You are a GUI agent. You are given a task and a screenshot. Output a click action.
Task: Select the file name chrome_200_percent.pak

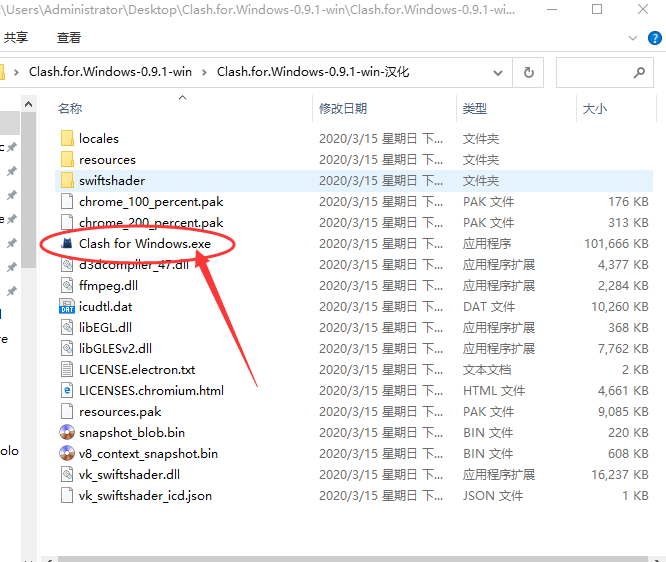coord(151,223)
